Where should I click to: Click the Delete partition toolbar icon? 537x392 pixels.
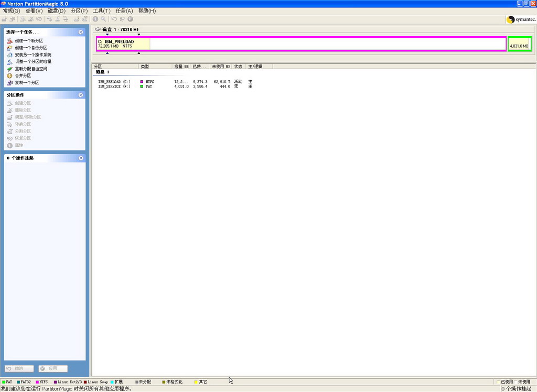point(31,19)
